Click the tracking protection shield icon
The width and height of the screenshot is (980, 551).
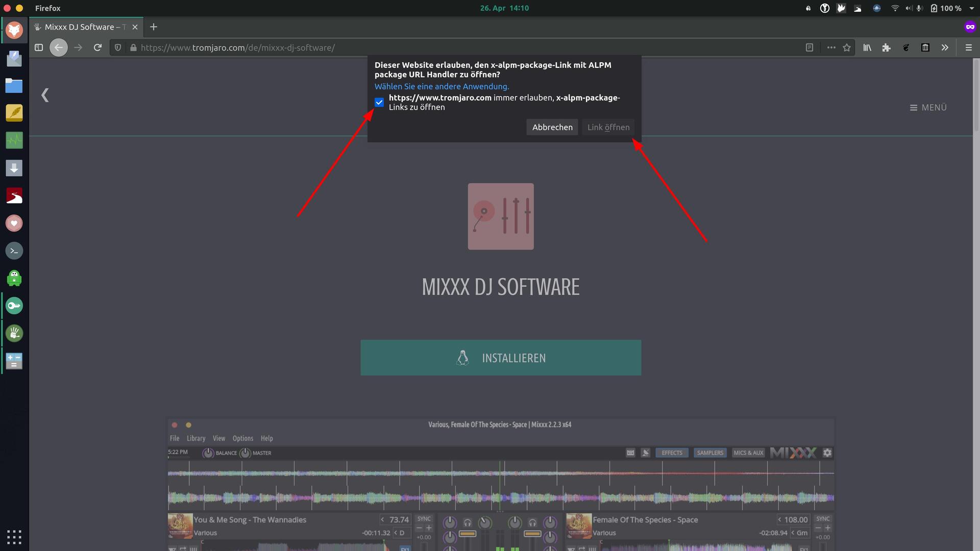[118, 47]
